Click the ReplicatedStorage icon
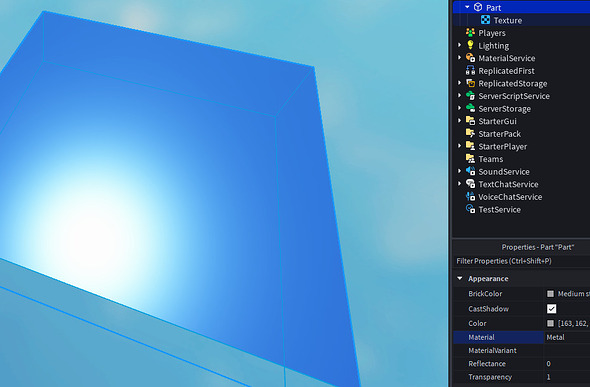 point(470,83)
